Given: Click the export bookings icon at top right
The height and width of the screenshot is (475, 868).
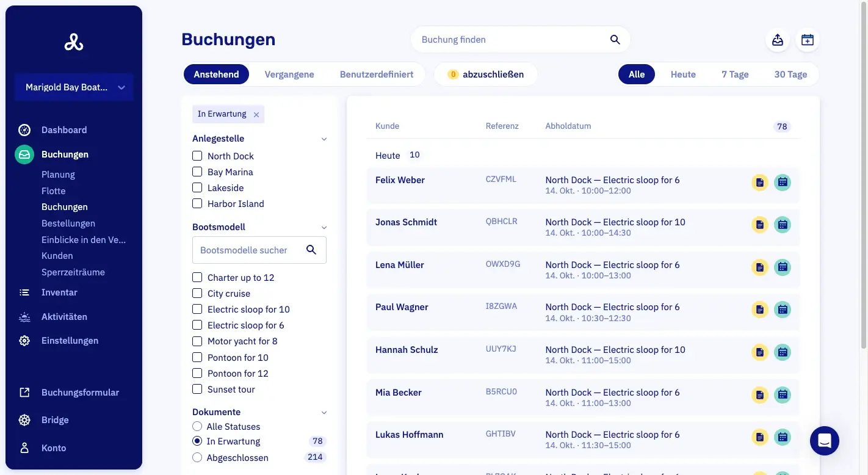Looking at the screenshot, I should [778, 40].
